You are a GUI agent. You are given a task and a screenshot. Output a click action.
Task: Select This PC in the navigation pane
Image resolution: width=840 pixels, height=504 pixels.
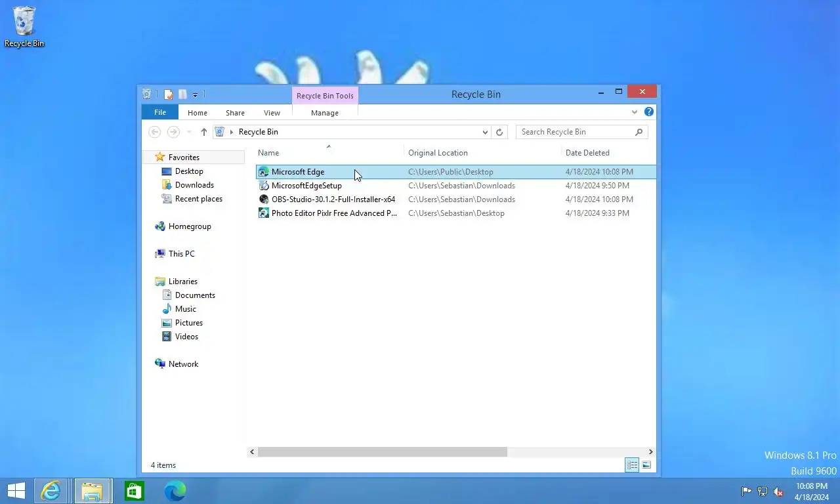pos(181,254)
